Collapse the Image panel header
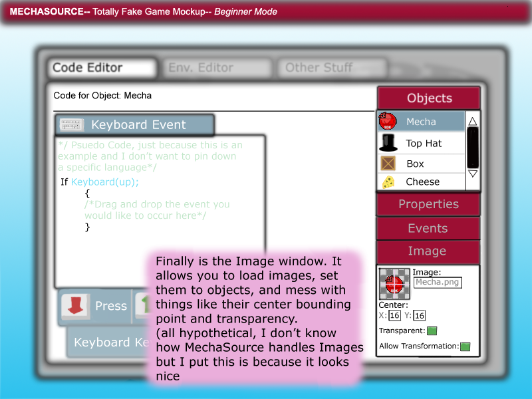 428,251
